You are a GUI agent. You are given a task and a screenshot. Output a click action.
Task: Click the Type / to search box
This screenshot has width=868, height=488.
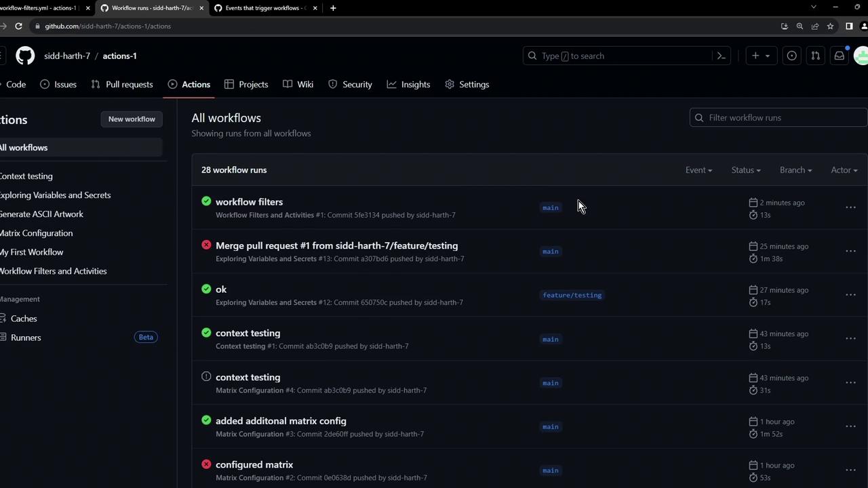(626, 56)
